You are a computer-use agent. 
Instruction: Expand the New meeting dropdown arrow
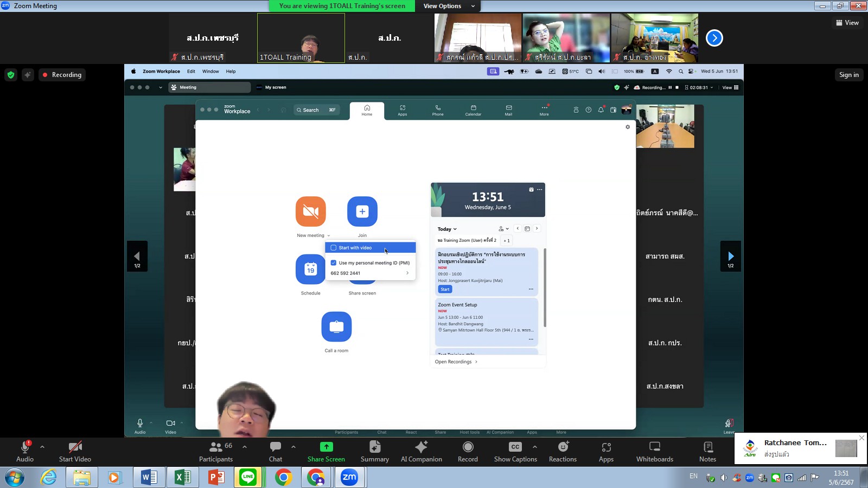329,235
